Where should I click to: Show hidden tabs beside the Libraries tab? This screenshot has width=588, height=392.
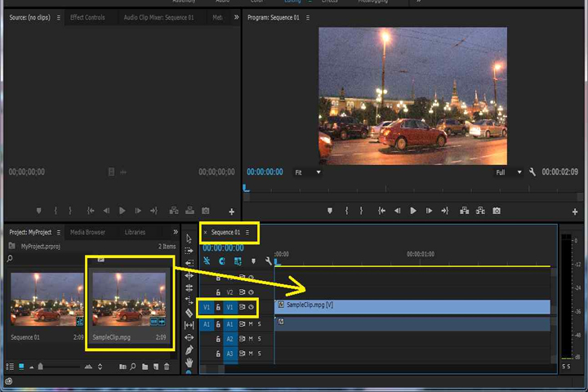(x=176, y=232)
